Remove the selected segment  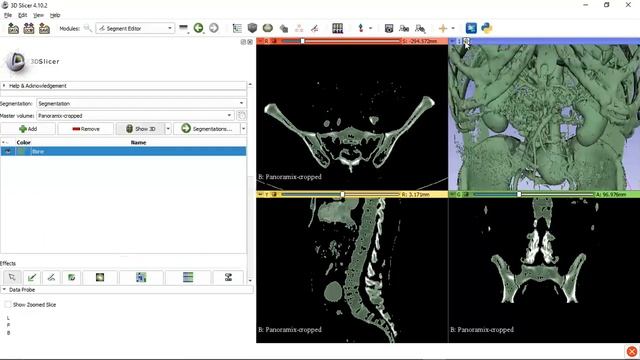86,129
